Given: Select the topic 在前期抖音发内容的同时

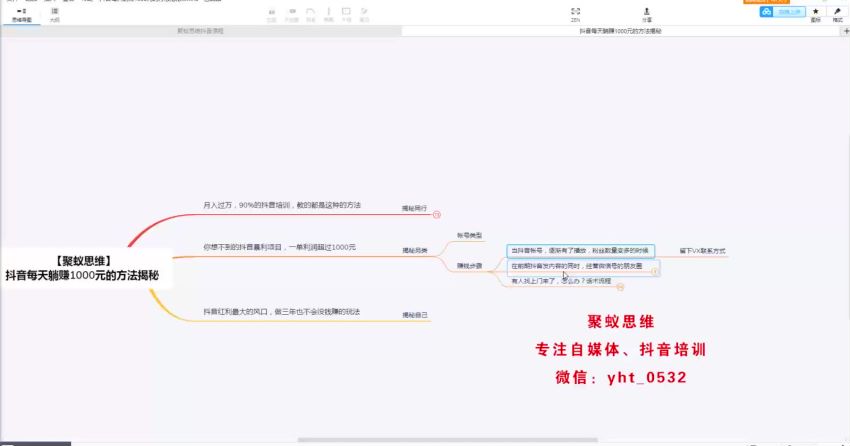Looking at the screenshot, I should pyautogui.click(x=577, y=266).
